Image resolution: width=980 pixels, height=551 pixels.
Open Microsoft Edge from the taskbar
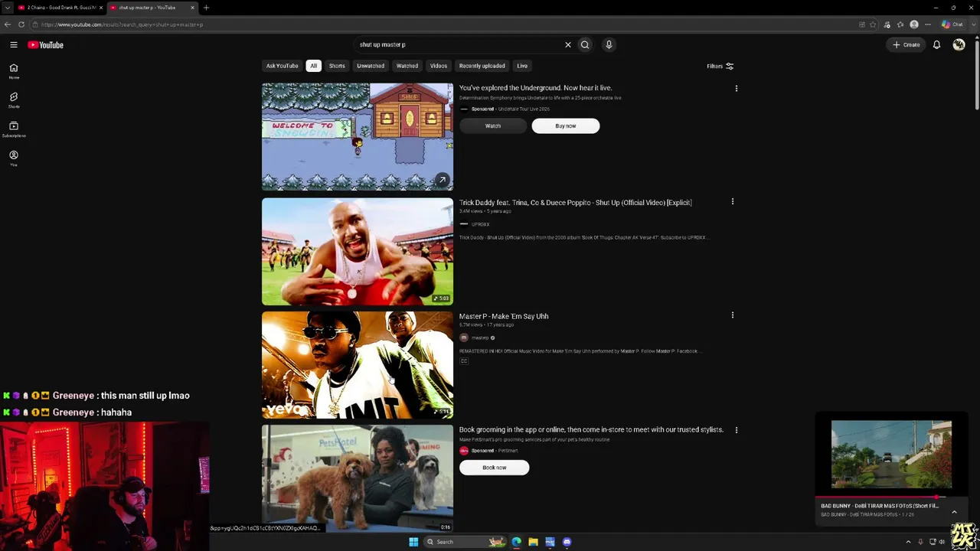[517, 542]
